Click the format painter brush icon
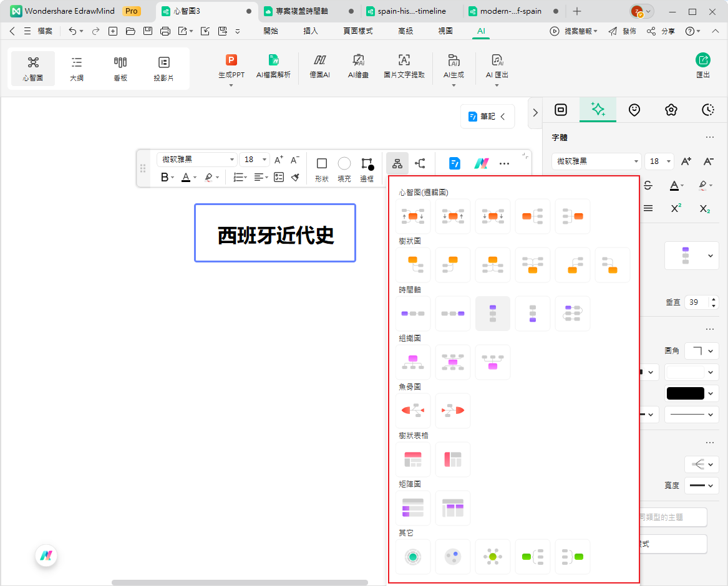728x586 pixels. pyautogui.click(x=296, y=177)
